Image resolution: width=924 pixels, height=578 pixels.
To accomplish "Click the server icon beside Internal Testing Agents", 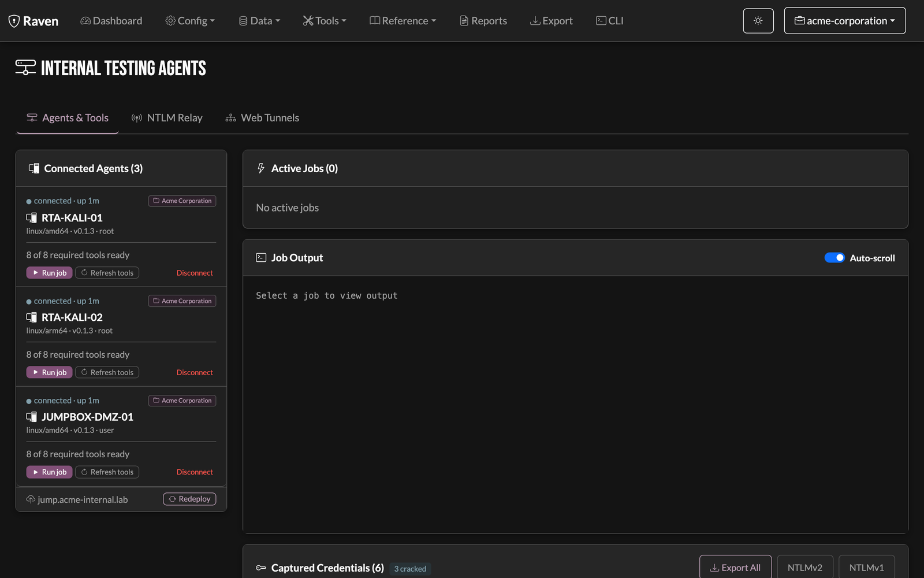I will coord(25,68).
